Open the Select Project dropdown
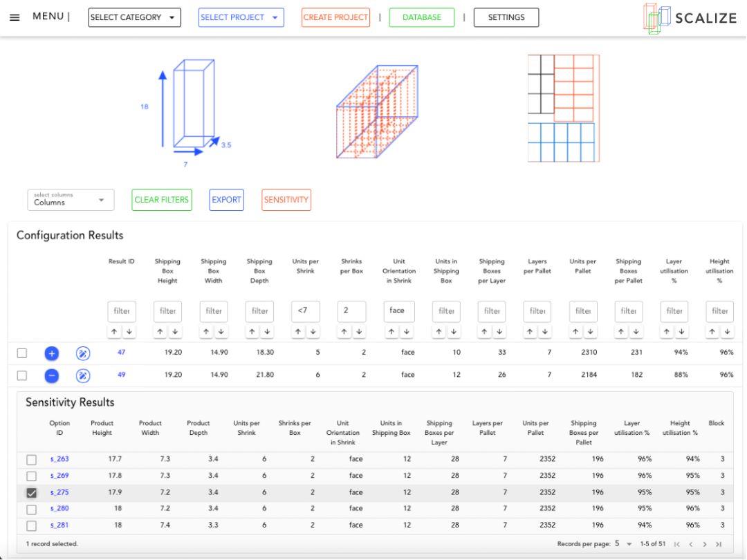Image resolution: width=747 pixels, height=560 pixels. [x=241, y=17]
